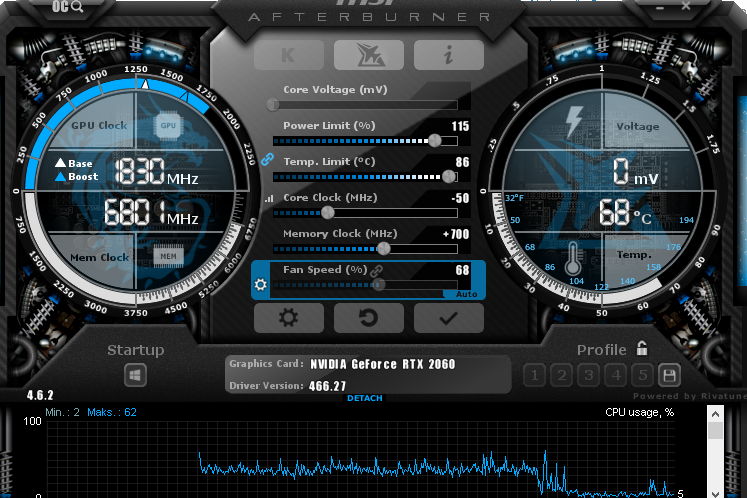Open fan settings gear next to Fan Speed
747x498 pixels.
pyautogui.click(x=261, y=285)
